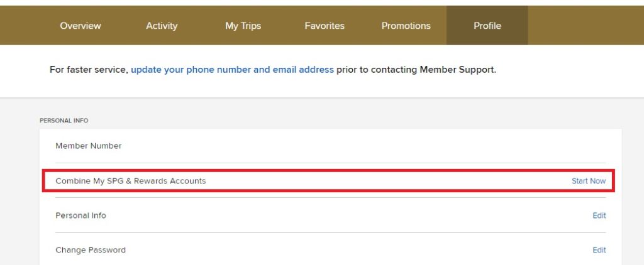
Task: Click the Personal Info row label
Action: click(x=80, y=215)
